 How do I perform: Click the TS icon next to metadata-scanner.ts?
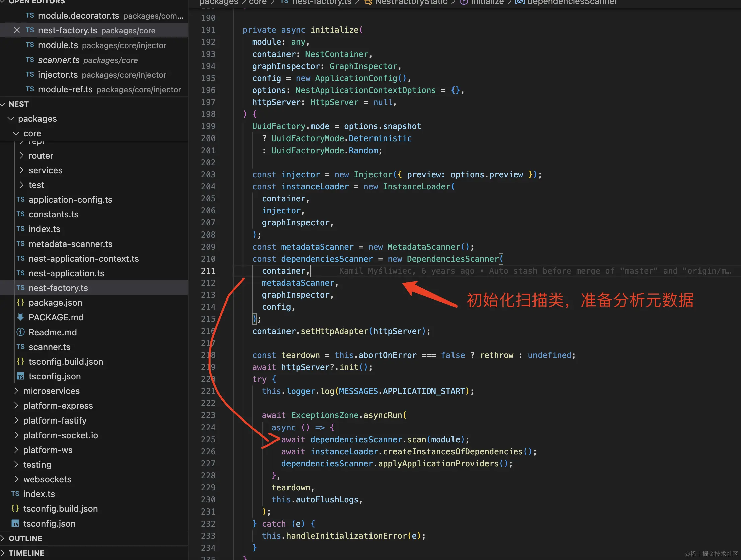[x=20, y=244]
